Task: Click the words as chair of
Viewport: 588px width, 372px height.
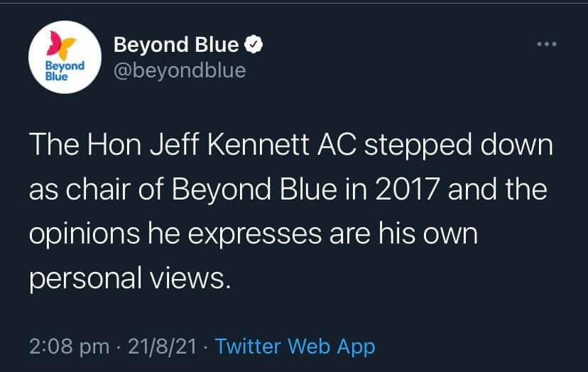Action: (97, 189)
